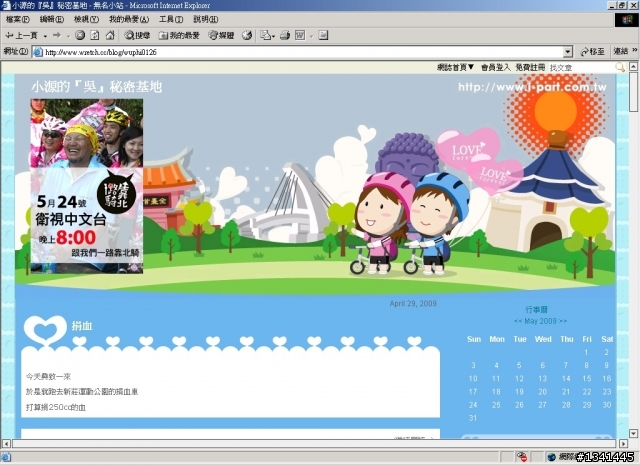
Task: Go to previous month with << arrow
Action: [x=518, y=321]
